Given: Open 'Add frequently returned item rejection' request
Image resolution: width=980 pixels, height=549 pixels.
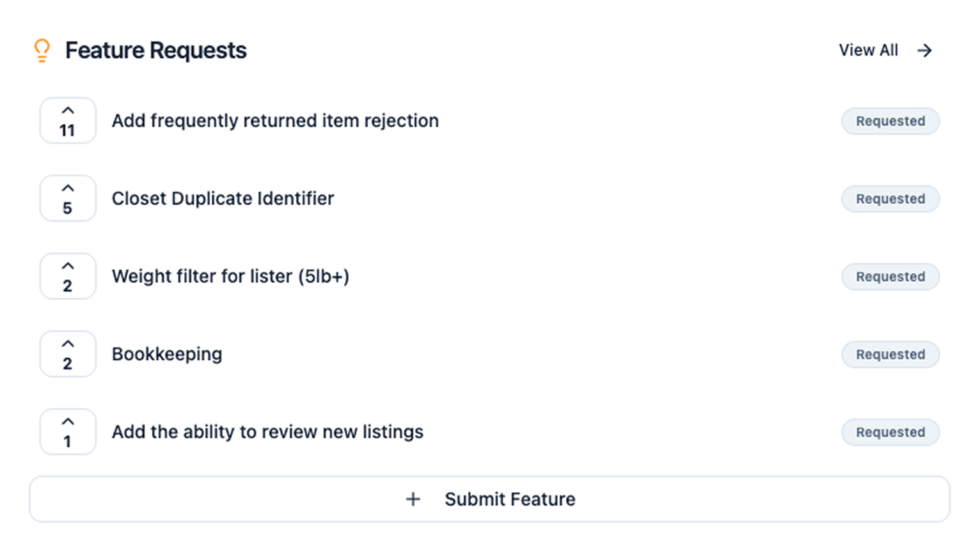Looking at the screenshot, I should tap(275, 121).
